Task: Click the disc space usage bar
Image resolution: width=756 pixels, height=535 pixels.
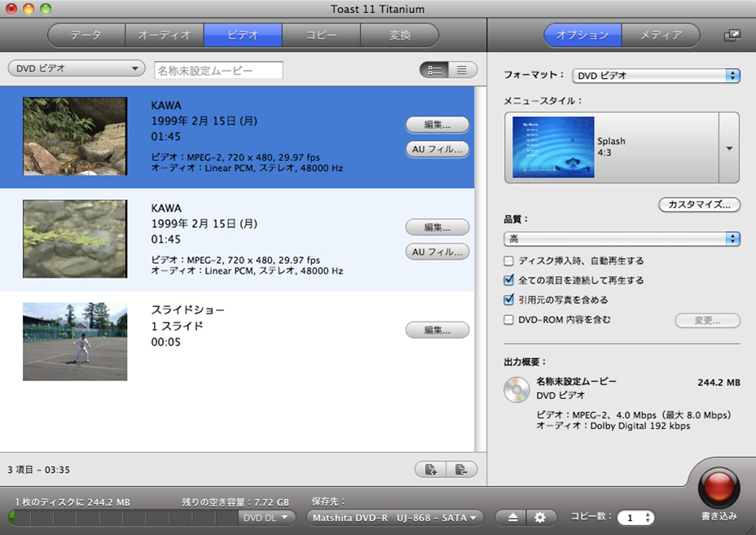Action: coord(124,518)
